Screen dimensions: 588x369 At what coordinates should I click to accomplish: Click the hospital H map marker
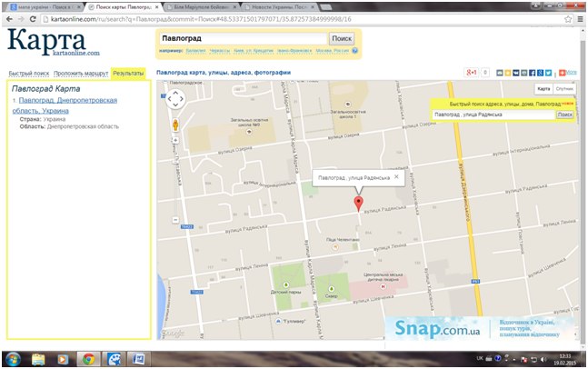[383, 286]
